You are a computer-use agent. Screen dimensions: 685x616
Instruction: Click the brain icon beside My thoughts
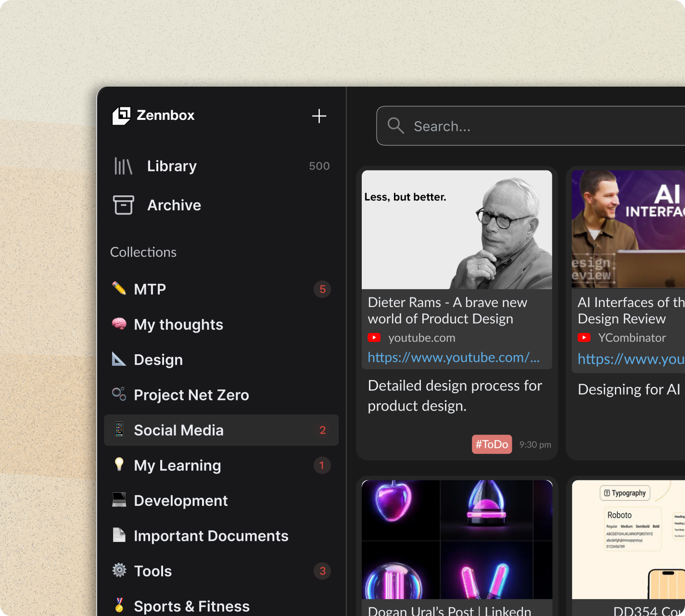[119, 324]
